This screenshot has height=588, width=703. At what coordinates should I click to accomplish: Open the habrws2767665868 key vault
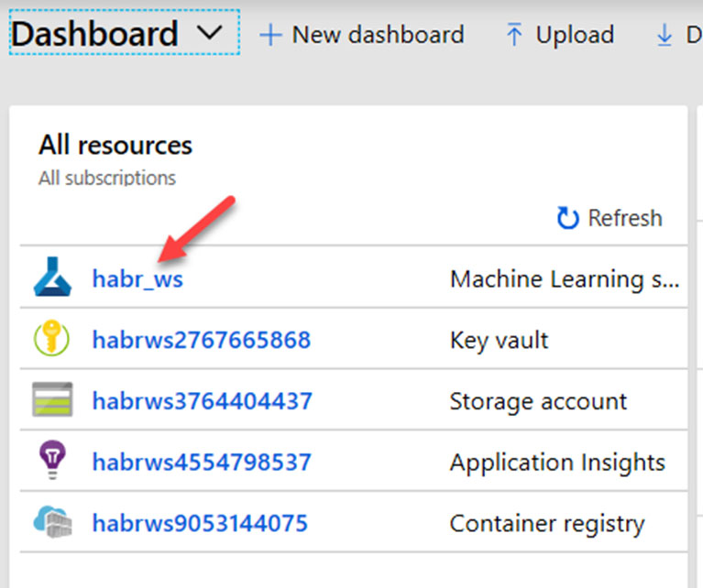point(202,340)
